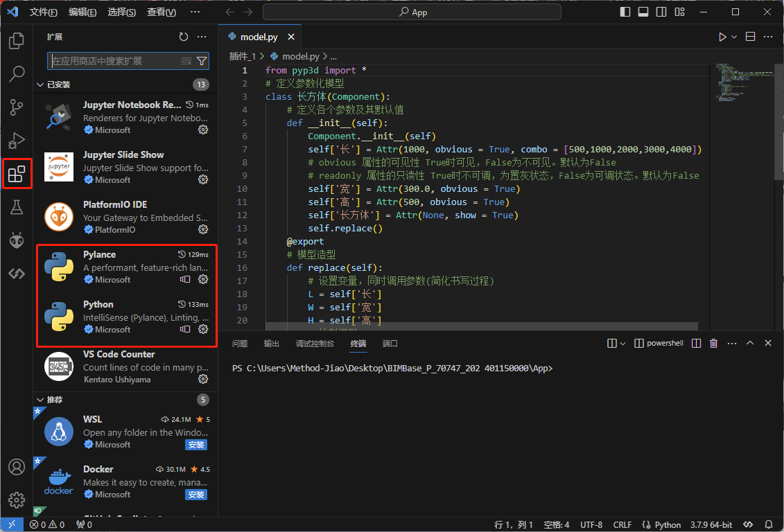The height and width of the screenshot is (532, 784).
Task: Collapse the 推荐 extensions section
Action: pyautogui.click(x=40, y=400)
